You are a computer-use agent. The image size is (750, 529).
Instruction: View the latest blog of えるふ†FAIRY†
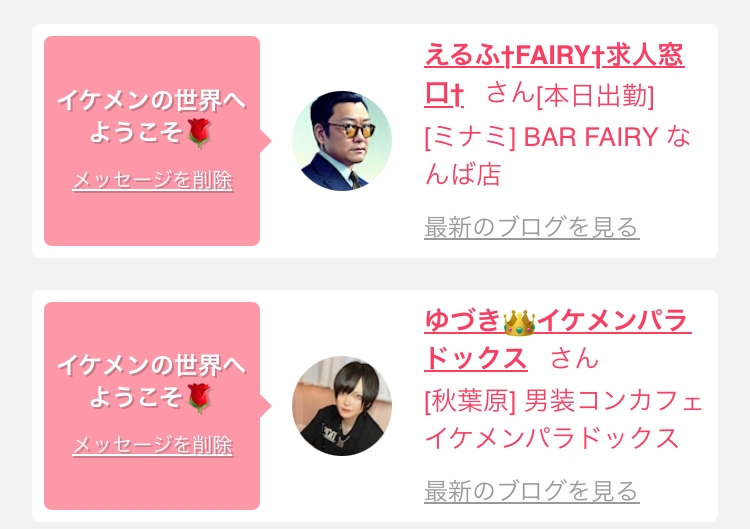click(531, 227)
